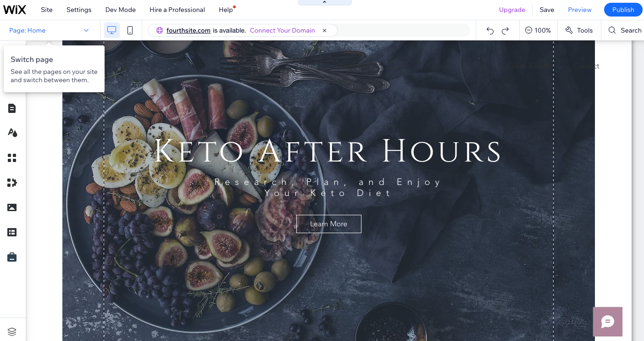Screen dimensions: 644x341
Task: Switch to desktop editor view
Action: pos(112,30)
